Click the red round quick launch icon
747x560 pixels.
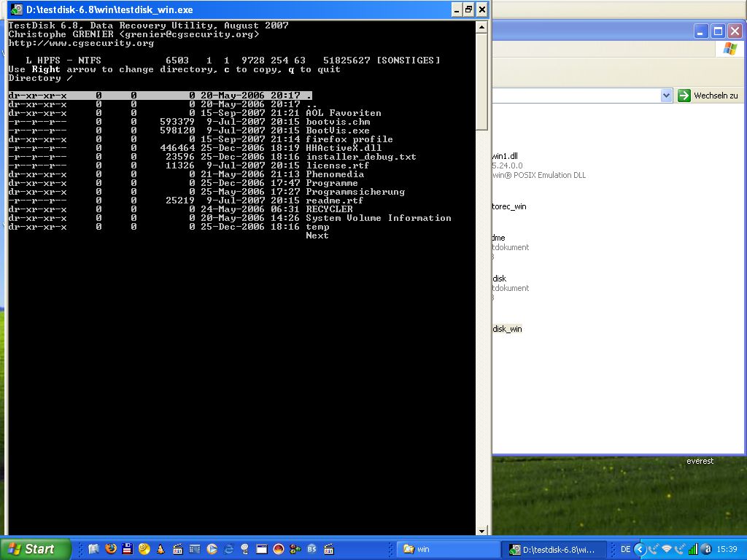coord(279,549)
